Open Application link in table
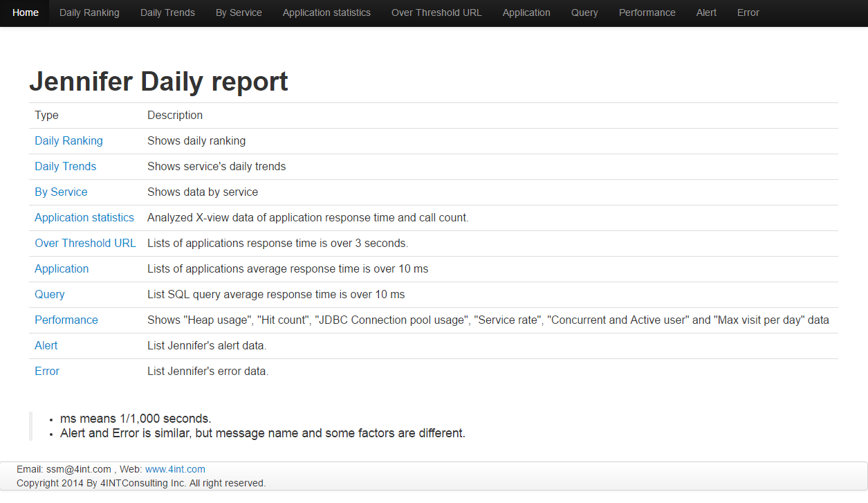Image resolution: width=868 pixels, height=503 pixels. coord(62,268)
